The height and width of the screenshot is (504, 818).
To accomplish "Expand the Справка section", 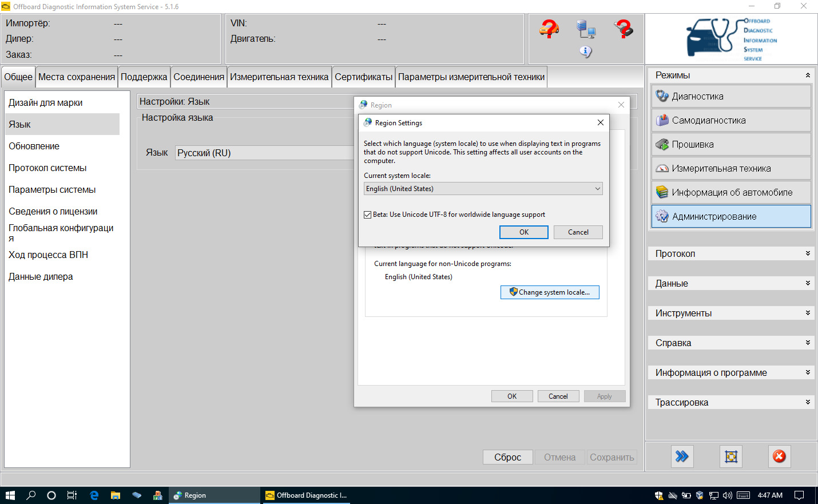I will [808, 343].
